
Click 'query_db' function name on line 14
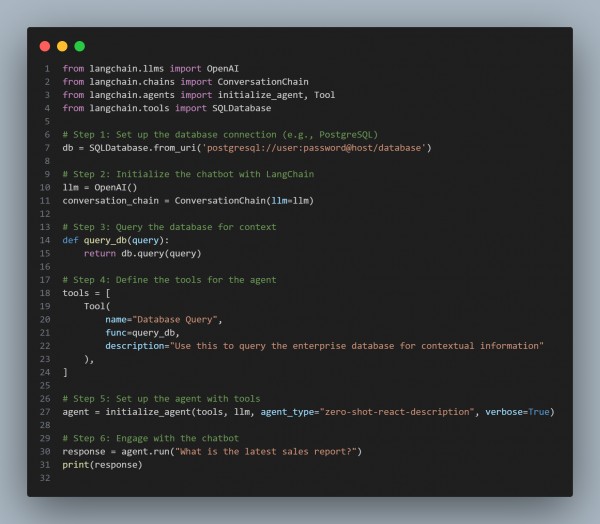(105, 240)
